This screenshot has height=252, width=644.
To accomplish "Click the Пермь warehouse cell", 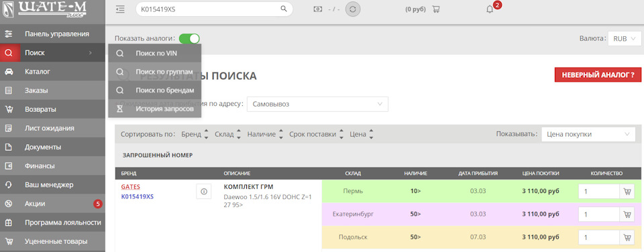I will [354, 191].
